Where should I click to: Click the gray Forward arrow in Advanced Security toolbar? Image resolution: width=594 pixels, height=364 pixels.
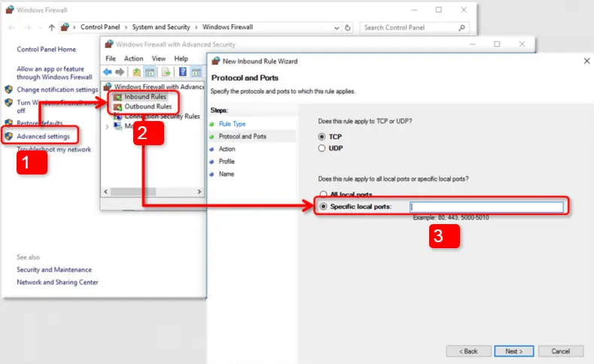pyautogui.click(x=120, y=71)
